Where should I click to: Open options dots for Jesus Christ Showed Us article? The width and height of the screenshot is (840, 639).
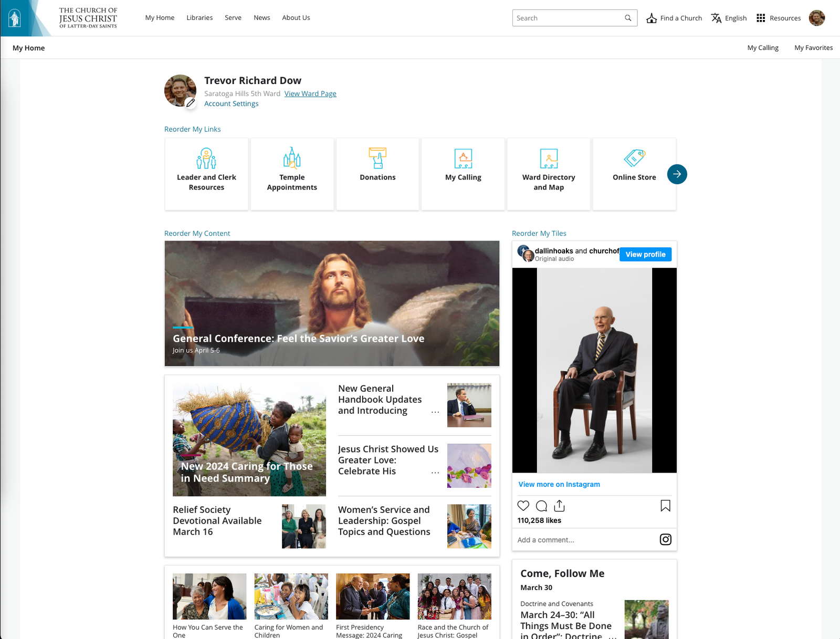[435, 473]
